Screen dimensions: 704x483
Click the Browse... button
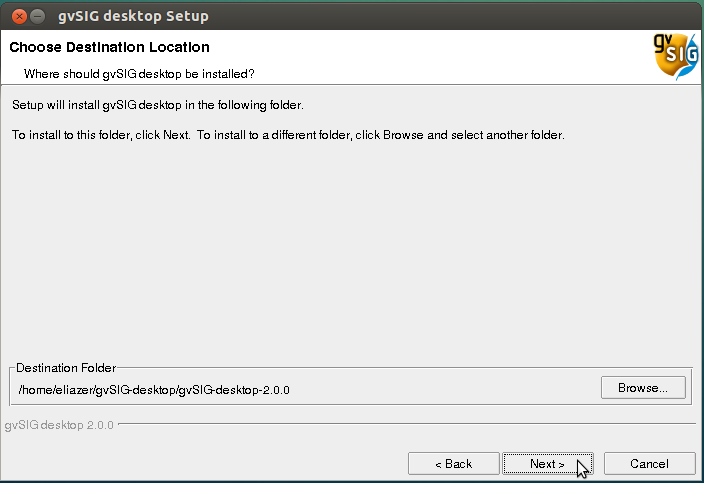[643, 387]
